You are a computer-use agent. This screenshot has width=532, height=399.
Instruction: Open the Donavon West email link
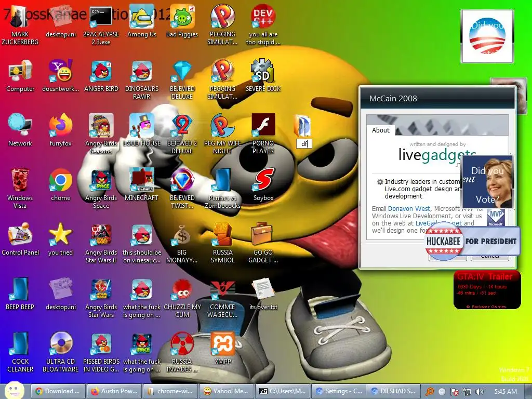[409, 209]
